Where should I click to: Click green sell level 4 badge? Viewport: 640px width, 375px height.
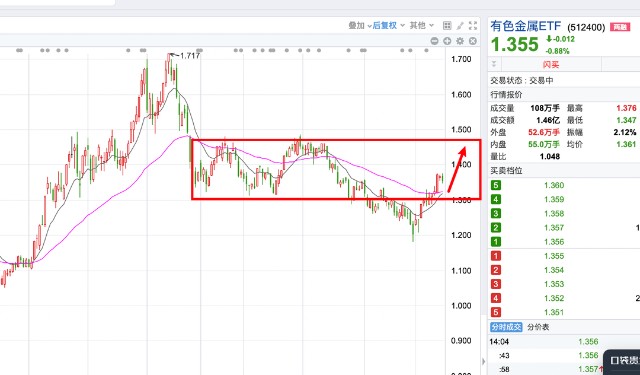point(496,200)
